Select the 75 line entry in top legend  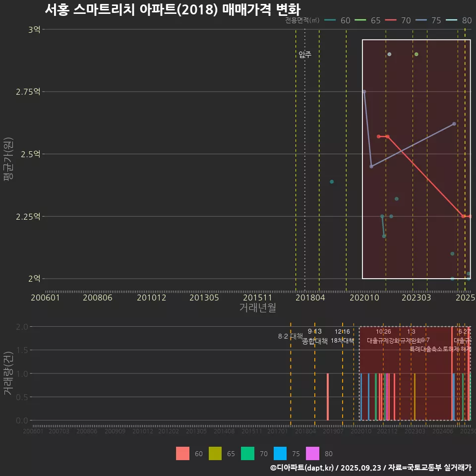[x=428, y=20]
